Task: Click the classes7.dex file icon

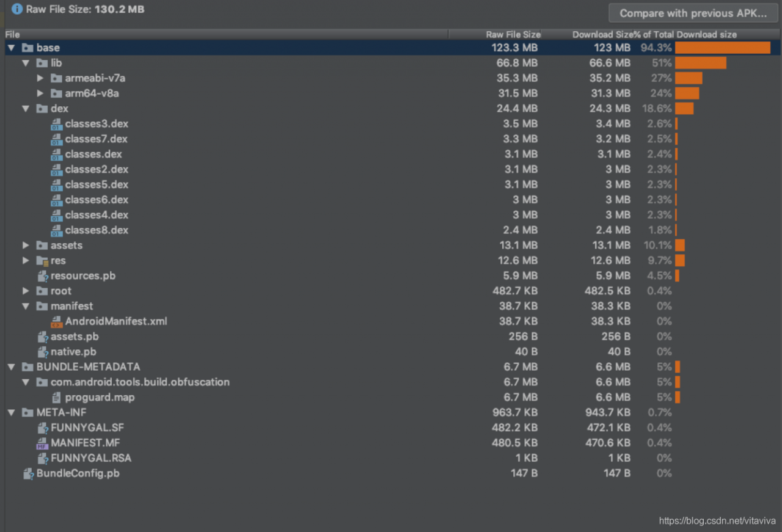Action: pyautogui.click(x=56, y=139)
